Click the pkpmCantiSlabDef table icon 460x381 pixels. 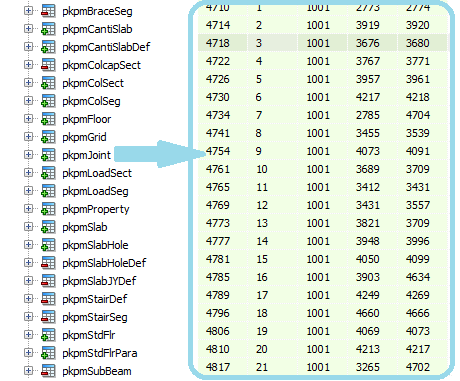48,47
